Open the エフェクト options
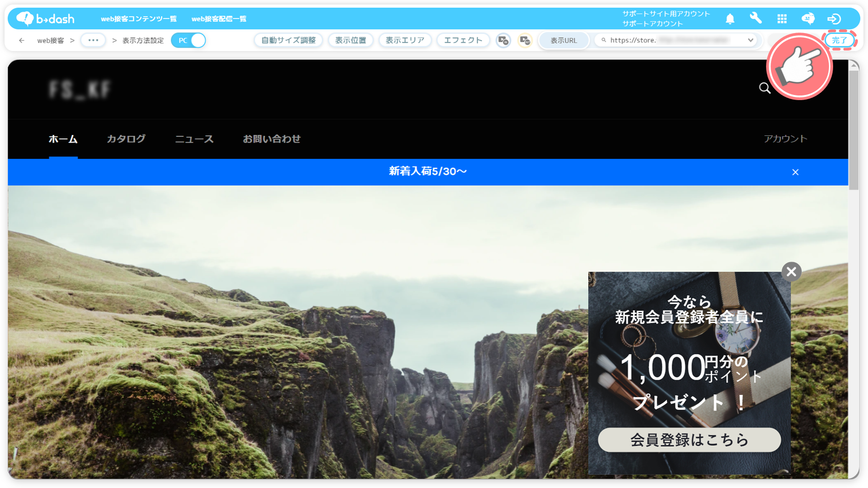This screenshot has height=488, width=868. point(463,40)
